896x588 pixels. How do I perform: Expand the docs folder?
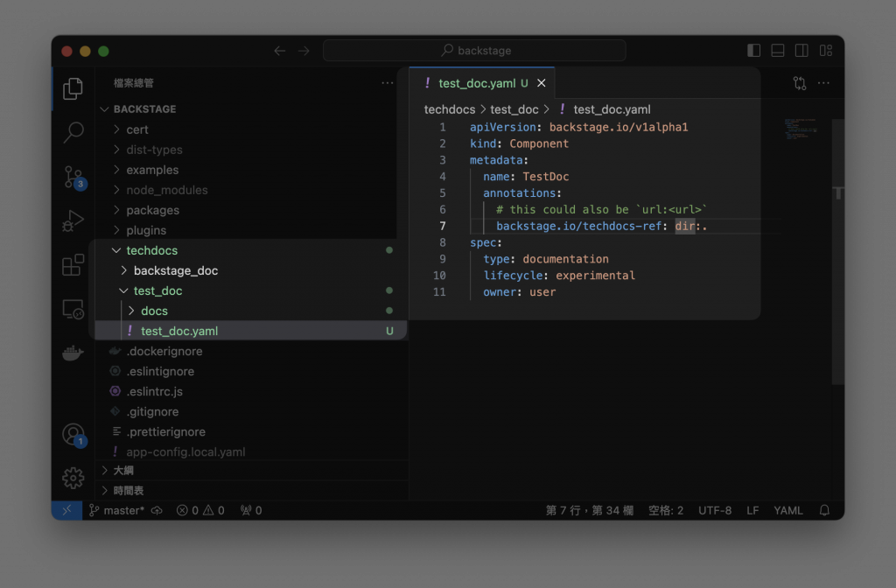tap(251, 311)
